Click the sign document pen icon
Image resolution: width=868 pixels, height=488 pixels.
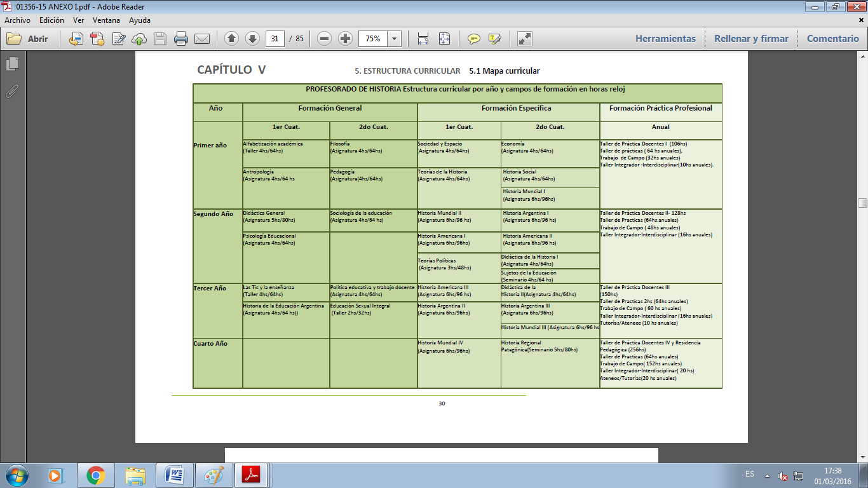coord(118,39)
